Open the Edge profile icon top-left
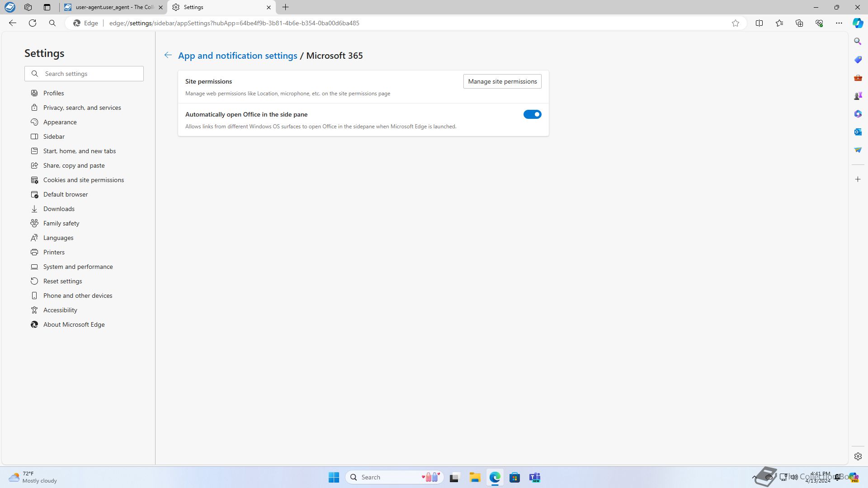Screen dimensions: 868x488 (x=10, y=7)
